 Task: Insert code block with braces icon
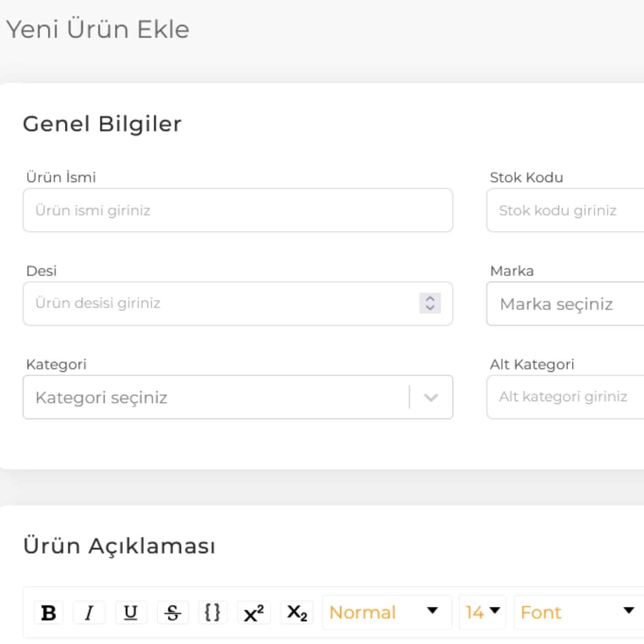[213, 612]
